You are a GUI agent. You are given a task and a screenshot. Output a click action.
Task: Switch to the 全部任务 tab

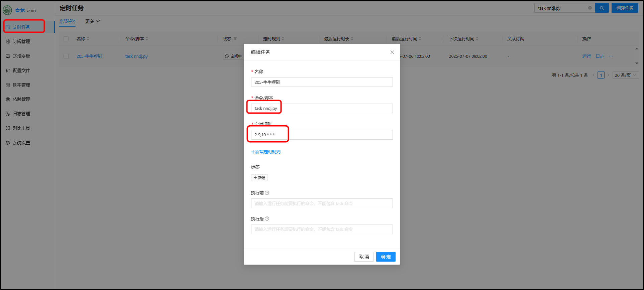pyautogui.click(x=67, y=21)
